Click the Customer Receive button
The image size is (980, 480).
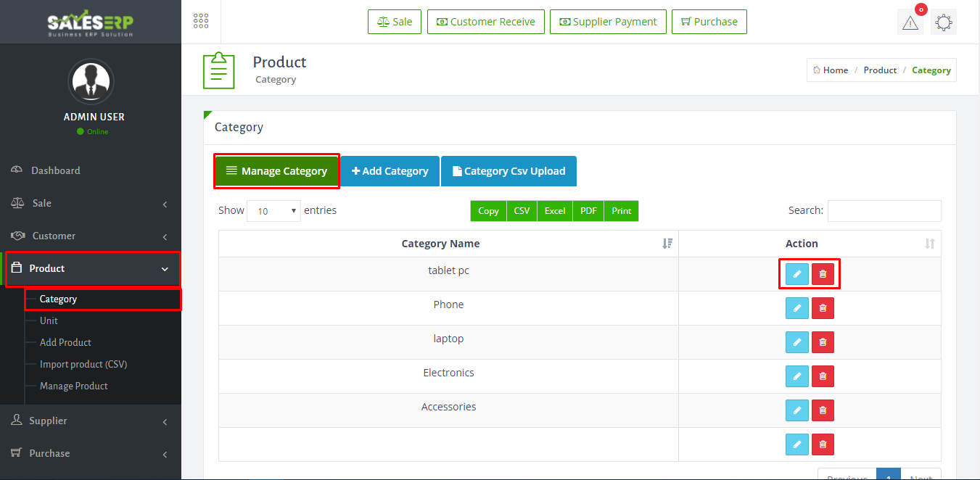coord(485,22)
